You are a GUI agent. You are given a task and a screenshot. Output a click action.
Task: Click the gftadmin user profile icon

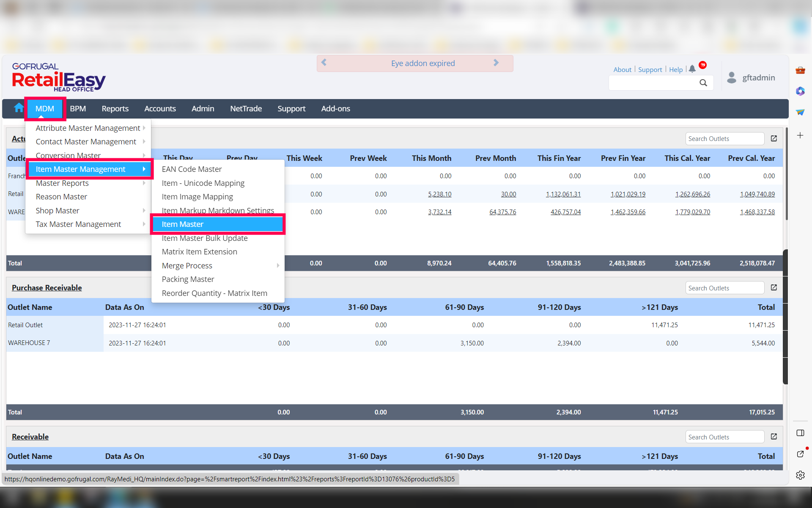tap(731, 77)
